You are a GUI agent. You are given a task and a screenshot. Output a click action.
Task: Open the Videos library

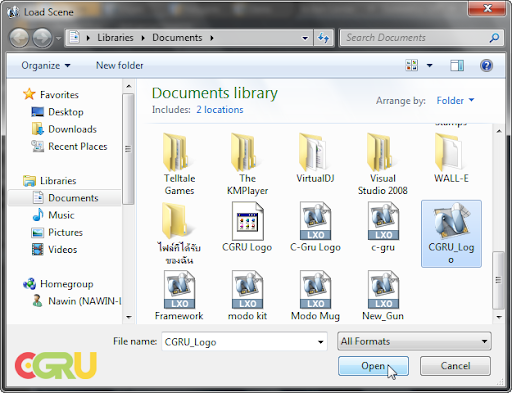pyautogui.click(x=54, y=249)
